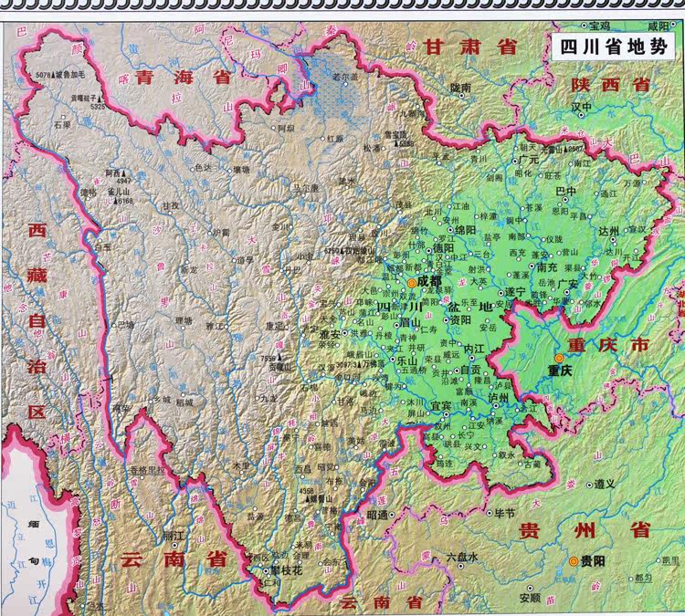685x616 pixels.
Task: Click the orange 成都 city marker
Action: (412, 284)
